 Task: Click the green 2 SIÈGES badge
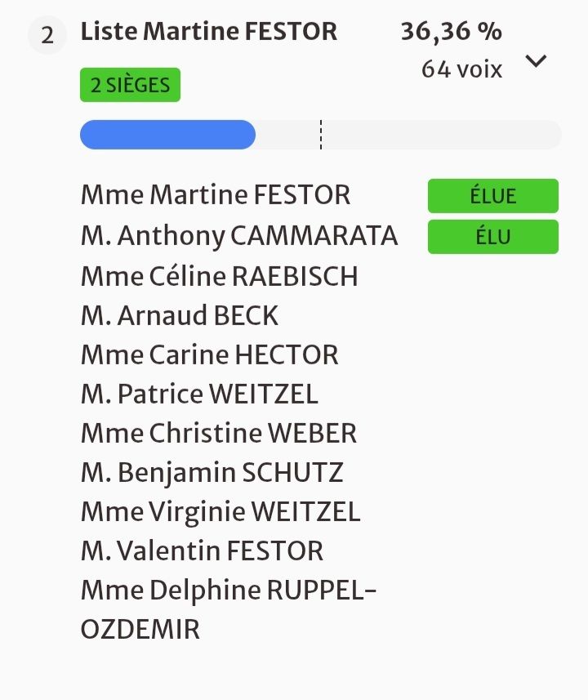pyautogui.click(x=130, y=85)
